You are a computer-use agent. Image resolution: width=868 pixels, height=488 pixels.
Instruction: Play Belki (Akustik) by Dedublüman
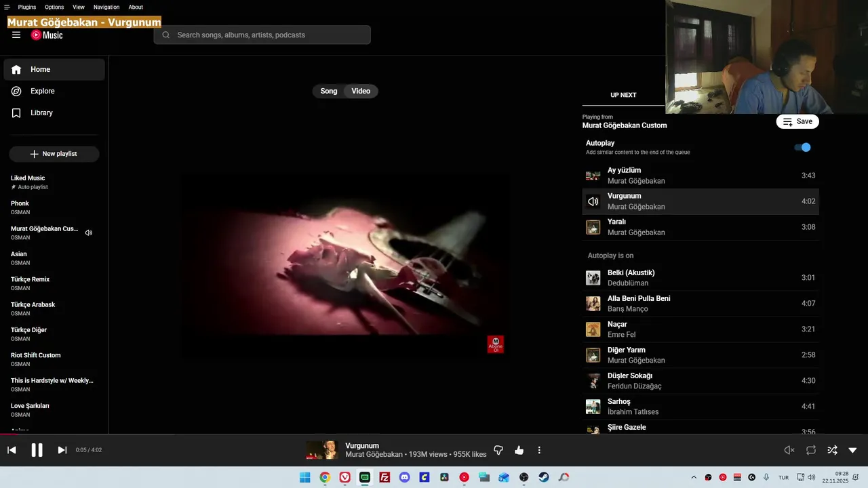[x=701, y=278]
